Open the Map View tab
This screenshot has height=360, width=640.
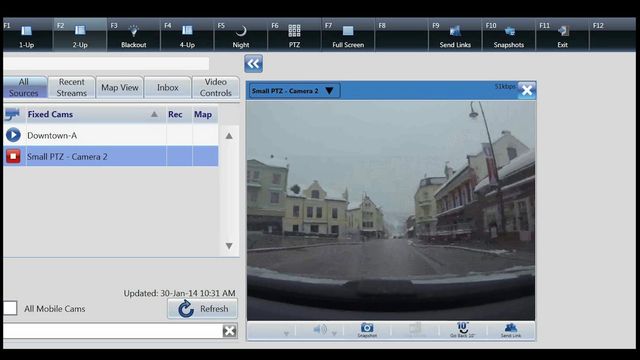[x=120, y=87]
